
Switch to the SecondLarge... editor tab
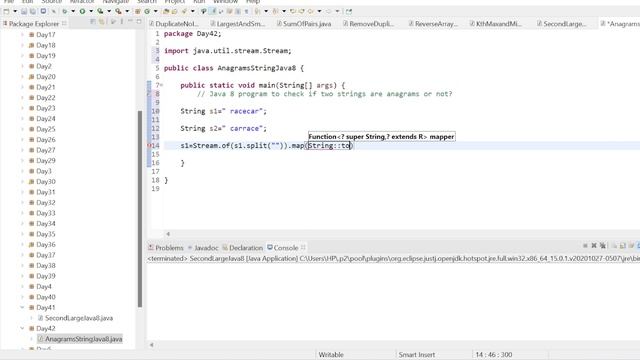562,24
